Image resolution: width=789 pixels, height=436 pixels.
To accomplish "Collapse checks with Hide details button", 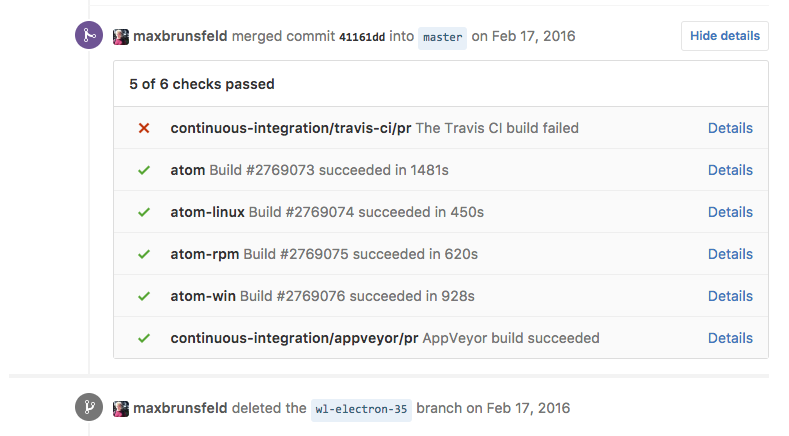I will [x=724, y=36].
